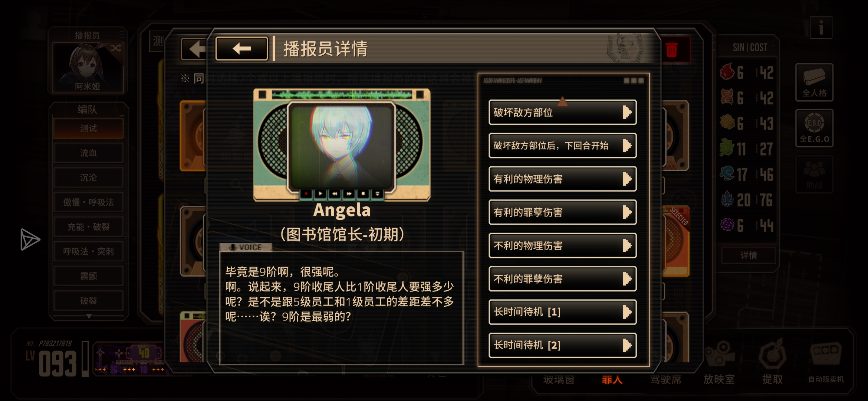Click Angela's cassette portrait thumbnail

(341, 146)
